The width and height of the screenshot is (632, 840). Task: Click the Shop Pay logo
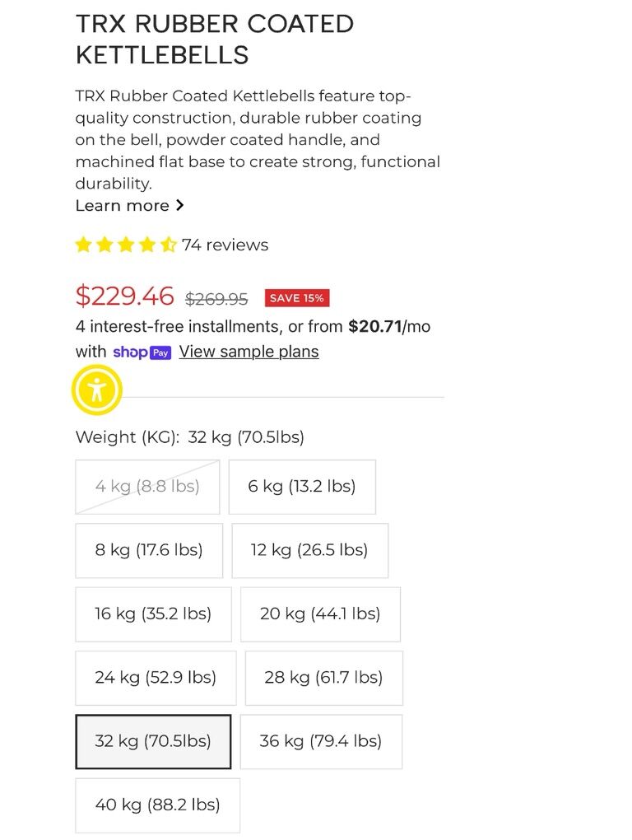point(142,352)
